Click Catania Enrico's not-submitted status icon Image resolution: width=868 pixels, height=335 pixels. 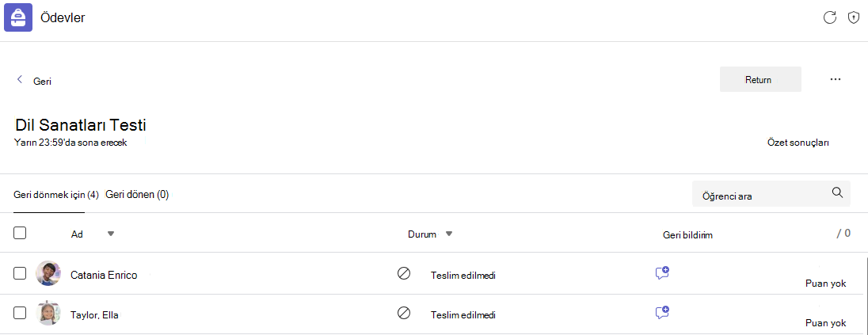coord(404,273)
